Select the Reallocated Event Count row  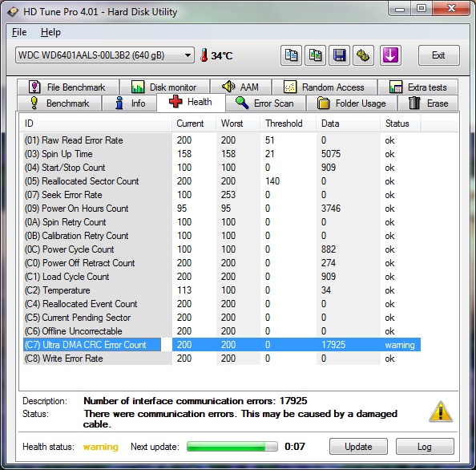click(x=222, y=304)
